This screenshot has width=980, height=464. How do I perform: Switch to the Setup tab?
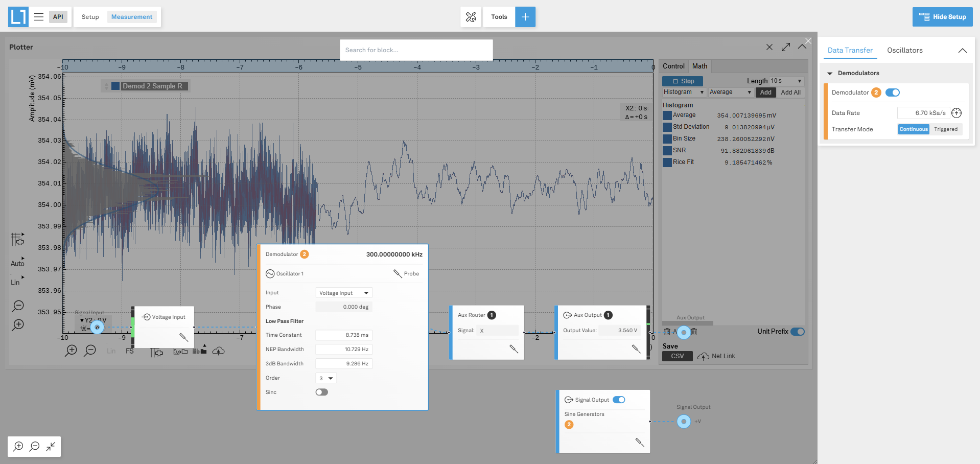[x=90, y=17]
